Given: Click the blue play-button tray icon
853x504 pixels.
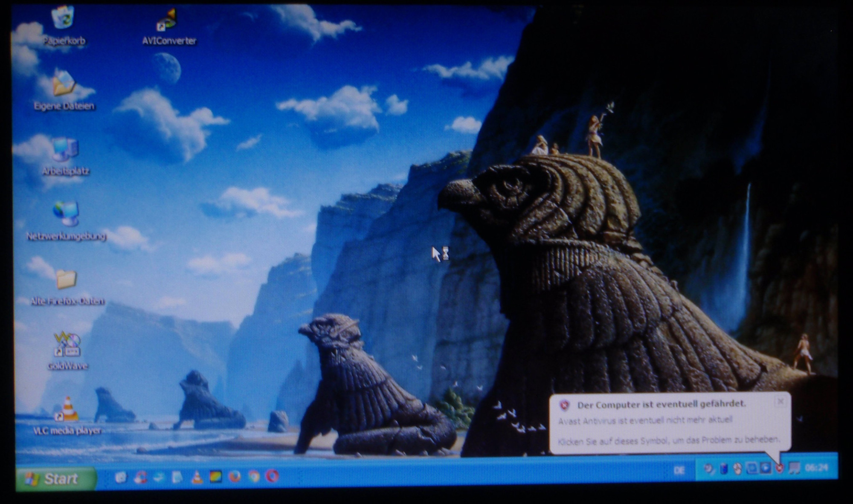Looking at the screenshot, I should click(x=766, y=468).
